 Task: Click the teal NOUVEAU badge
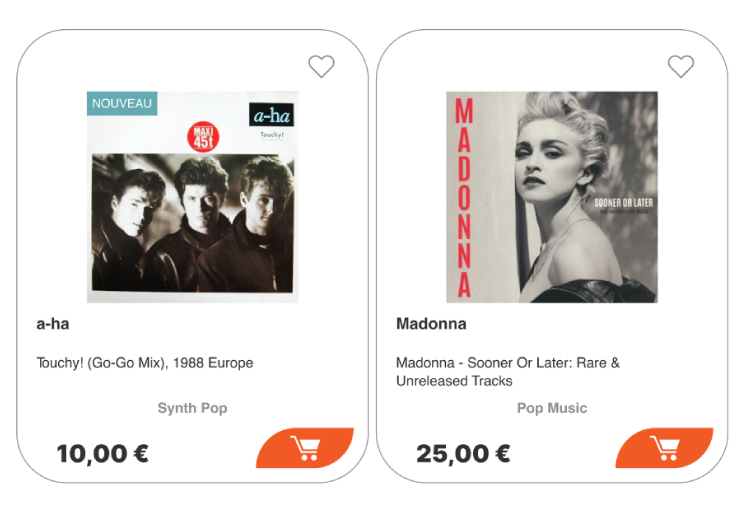tap(122, 103)
